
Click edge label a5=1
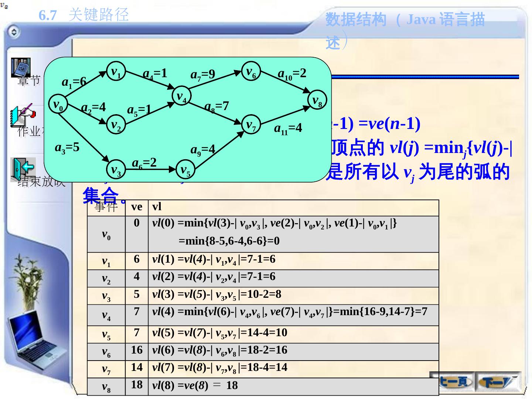pyautogui.click(x=139, y=110)
